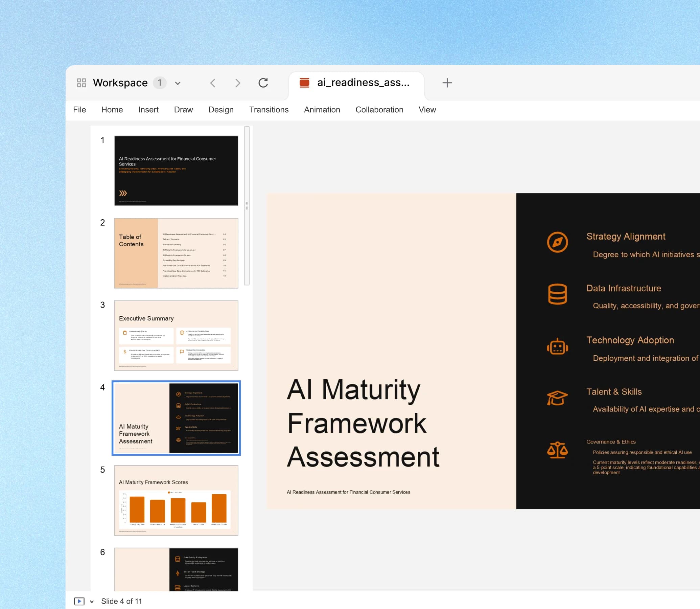Select the compass icon next to Strategy Alignment
Viewport: 700px width, 609px height.
pos(558,242)
